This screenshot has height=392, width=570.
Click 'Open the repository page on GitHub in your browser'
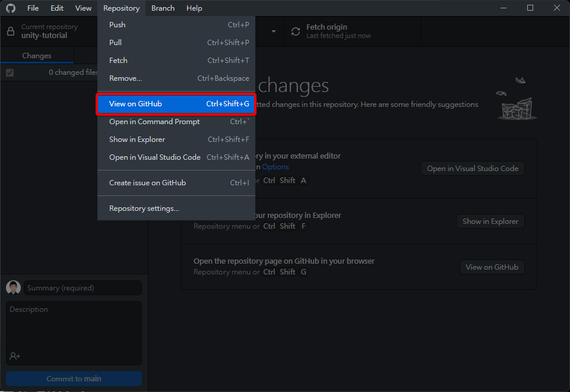tap(284, 261)
